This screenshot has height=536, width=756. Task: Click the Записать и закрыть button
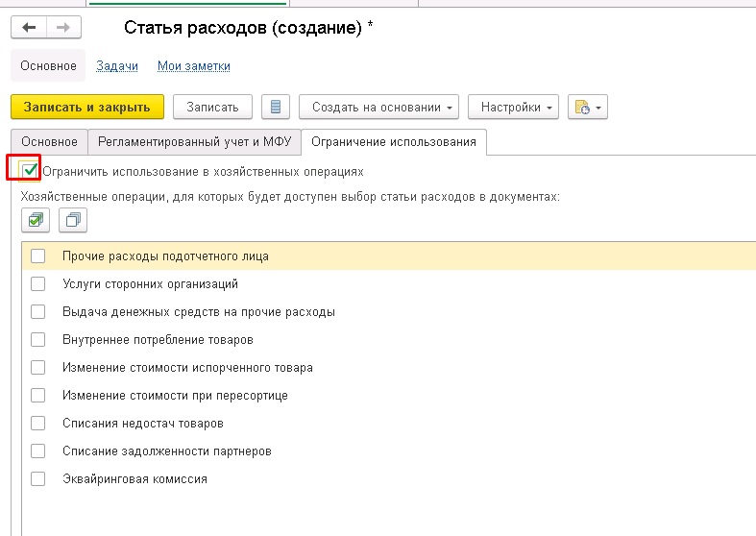pyautogui.click(x=87, y=107)
